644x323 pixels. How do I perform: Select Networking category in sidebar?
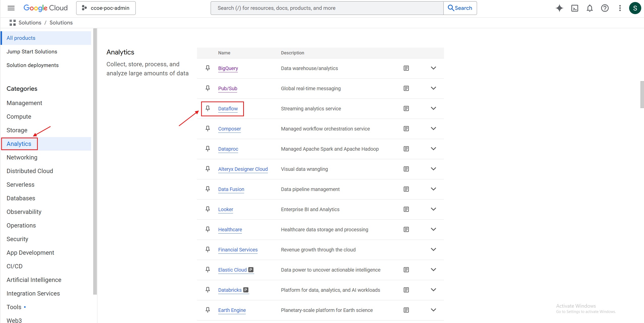click(x=22, y=157)
